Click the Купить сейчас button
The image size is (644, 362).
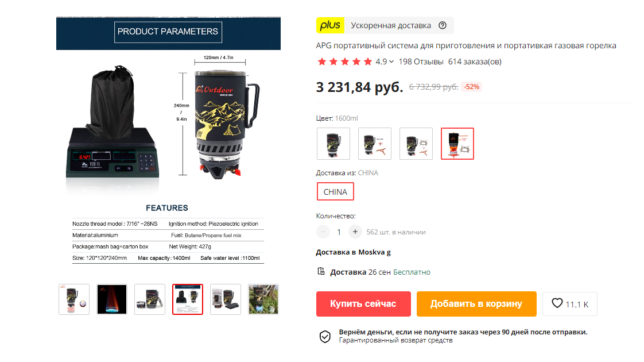[363, 304]
